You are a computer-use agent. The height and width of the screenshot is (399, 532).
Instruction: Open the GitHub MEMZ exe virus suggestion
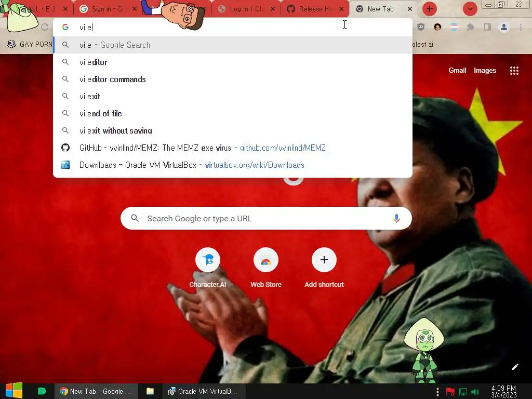[x=233, y=148]
